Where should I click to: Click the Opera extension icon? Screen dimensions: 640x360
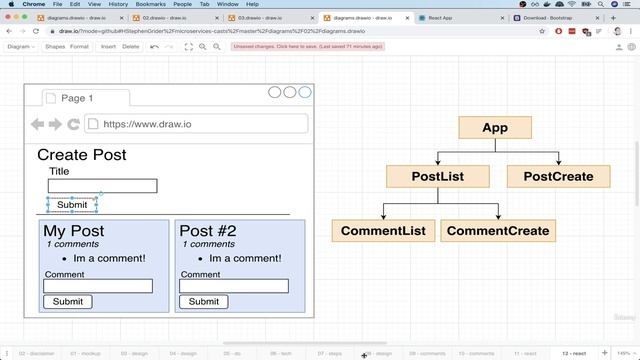558,31
